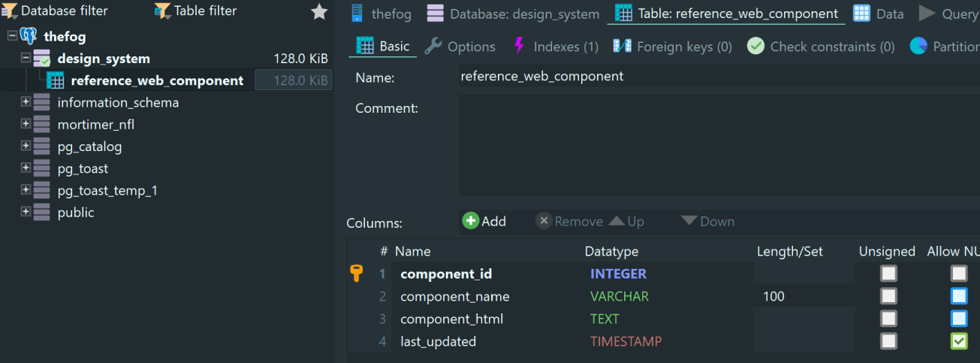Viewport: 980px width, 363px height.
Task: Select the reference_web_component table icon in tree
Action: pyautogui.click(x=56, y=80)
